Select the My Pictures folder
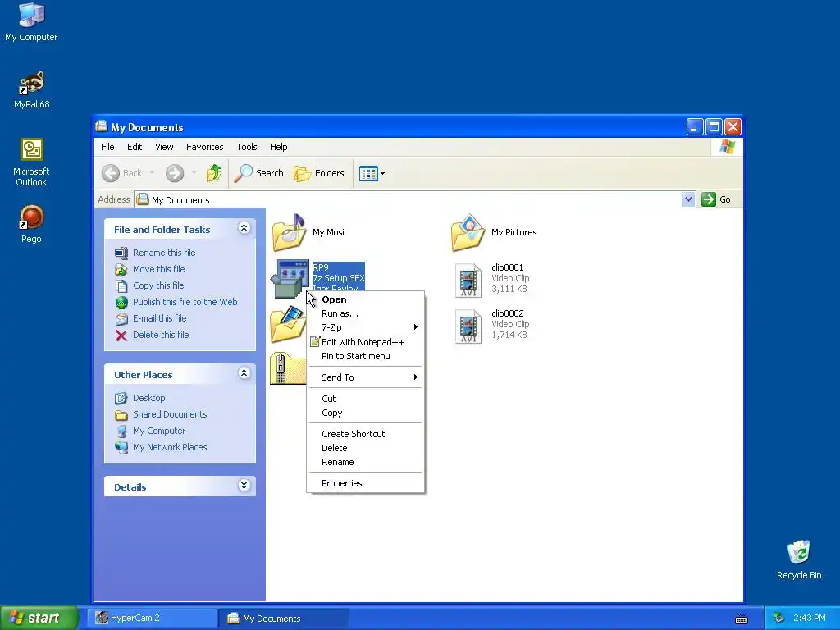The image size is (840, 630). [493, 232]
